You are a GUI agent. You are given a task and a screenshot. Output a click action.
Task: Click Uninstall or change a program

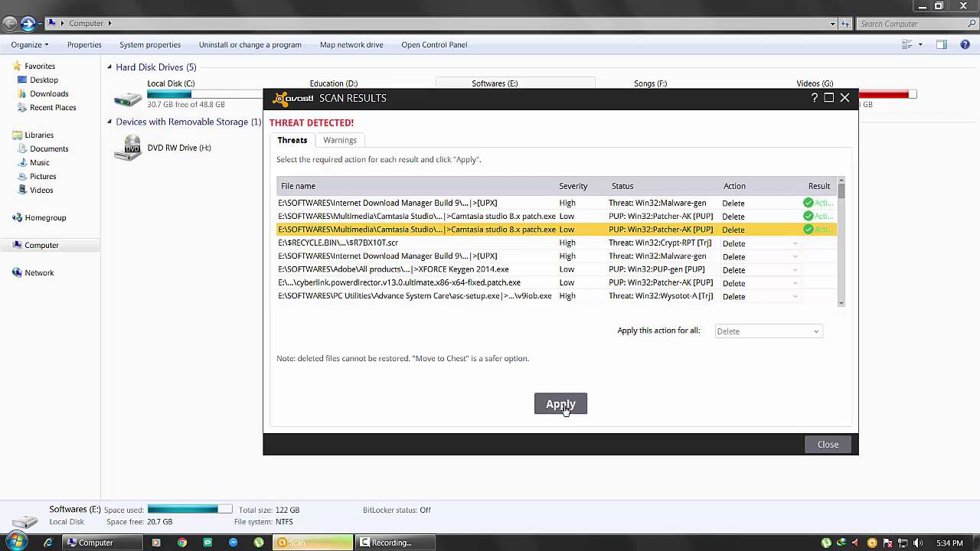[250, 44]
